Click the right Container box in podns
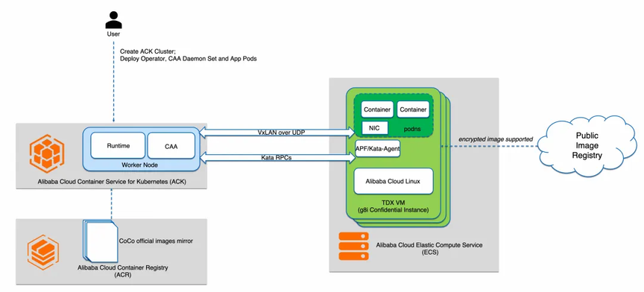644x292 pixels. pyautogui.click(x=413, y=110)
